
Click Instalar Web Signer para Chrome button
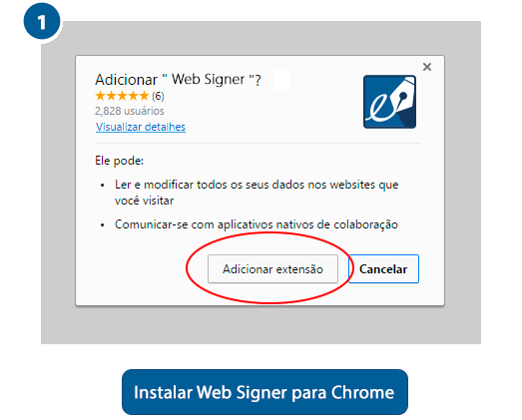click(x=264, y=392)
